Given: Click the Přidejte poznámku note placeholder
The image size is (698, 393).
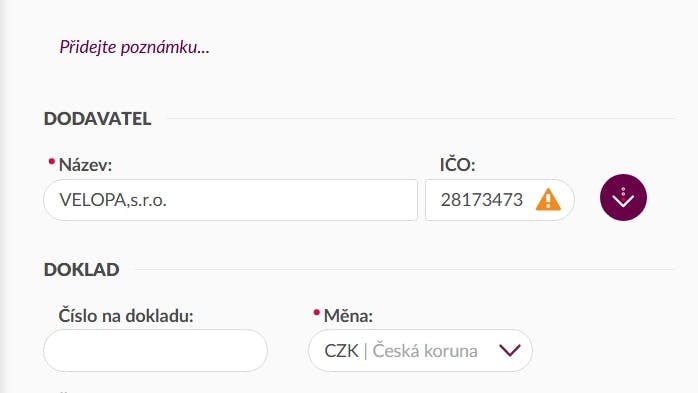Looking at the screenshot, I should coord(134,47).
